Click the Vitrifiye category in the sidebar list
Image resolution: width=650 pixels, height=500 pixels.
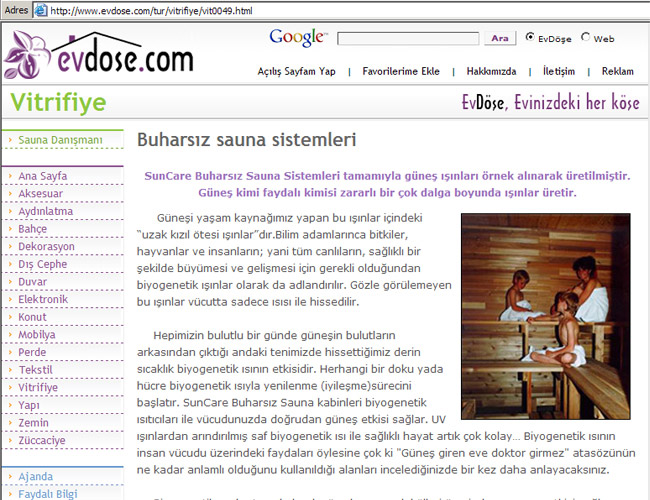coord(38,387)
